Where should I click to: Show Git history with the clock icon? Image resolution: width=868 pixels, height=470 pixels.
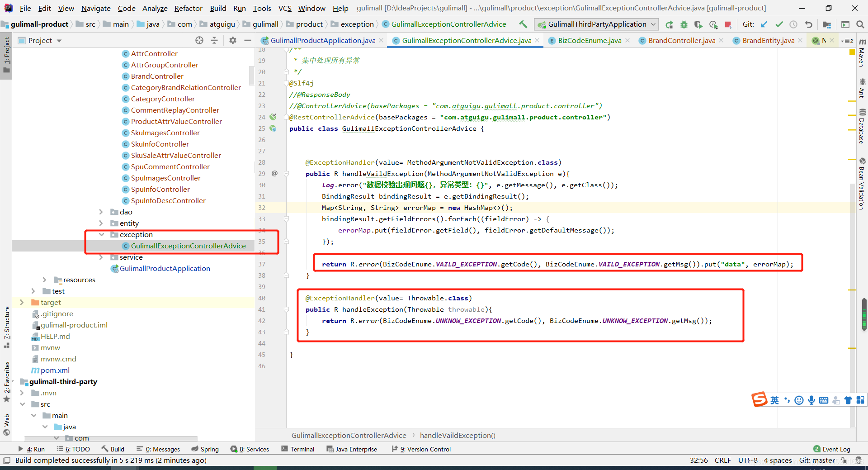[x=793, y=24]
